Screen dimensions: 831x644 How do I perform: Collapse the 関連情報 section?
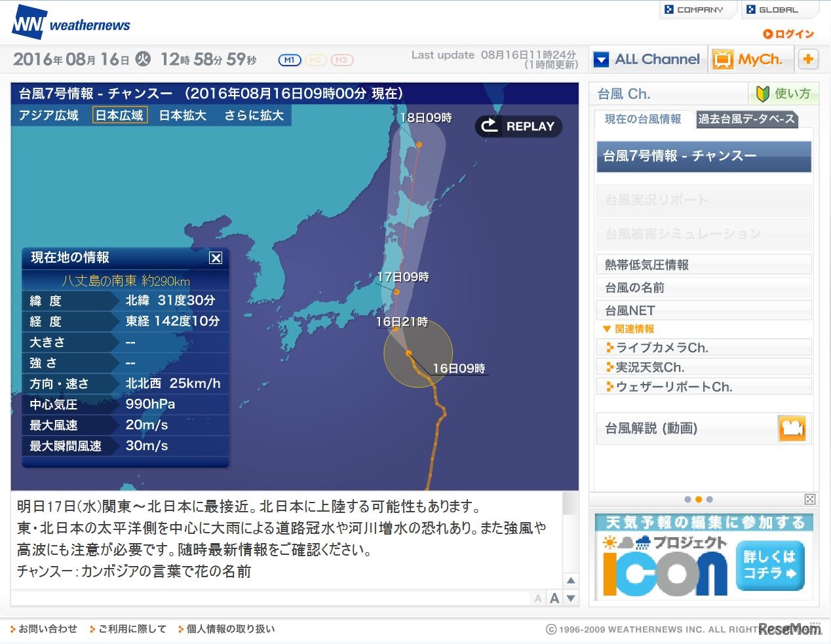pos(606,329)
